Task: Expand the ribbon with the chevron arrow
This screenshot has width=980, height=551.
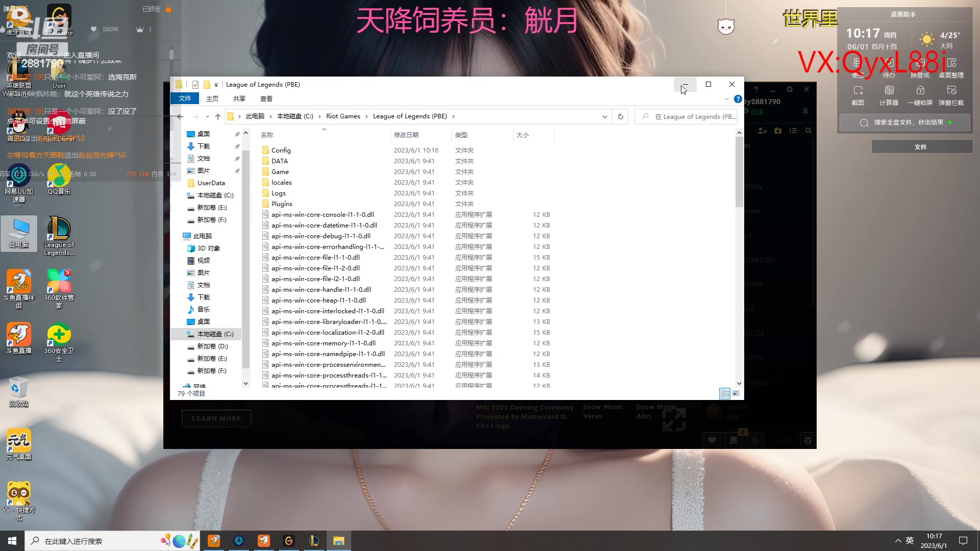Action: click(727, 98)
